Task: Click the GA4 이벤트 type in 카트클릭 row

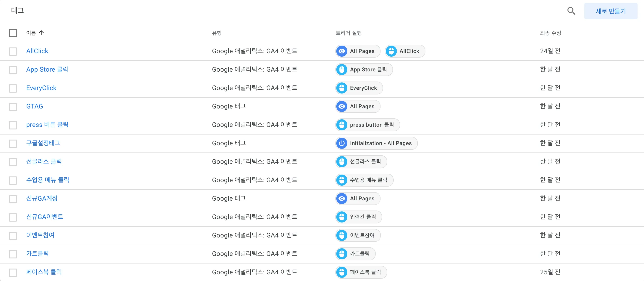Action: 255,254
